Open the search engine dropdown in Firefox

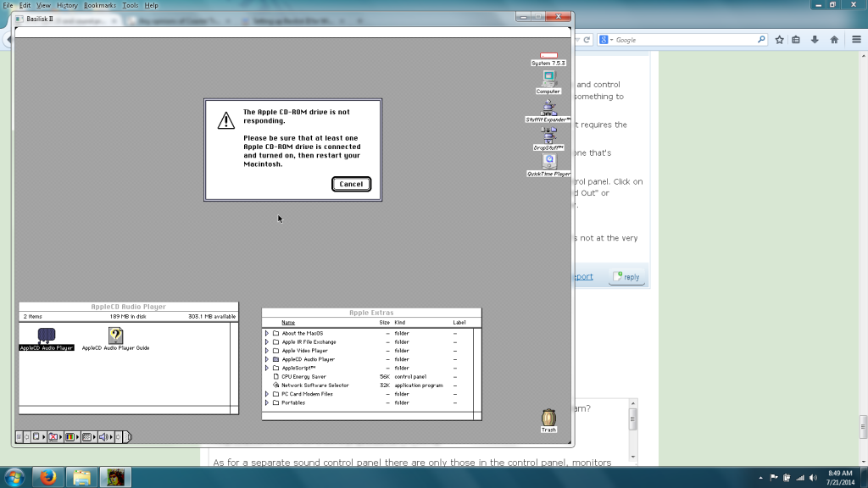[605, 40]
